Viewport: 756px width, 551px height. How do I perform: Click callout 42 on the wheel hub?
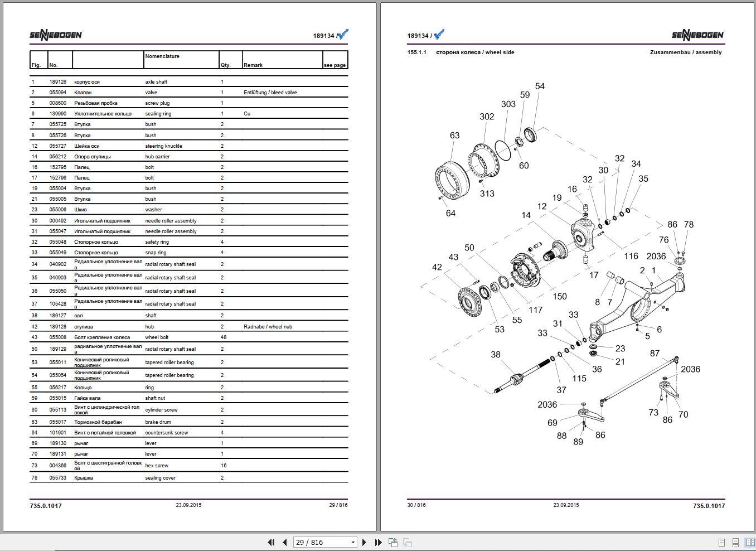(437, 267)
